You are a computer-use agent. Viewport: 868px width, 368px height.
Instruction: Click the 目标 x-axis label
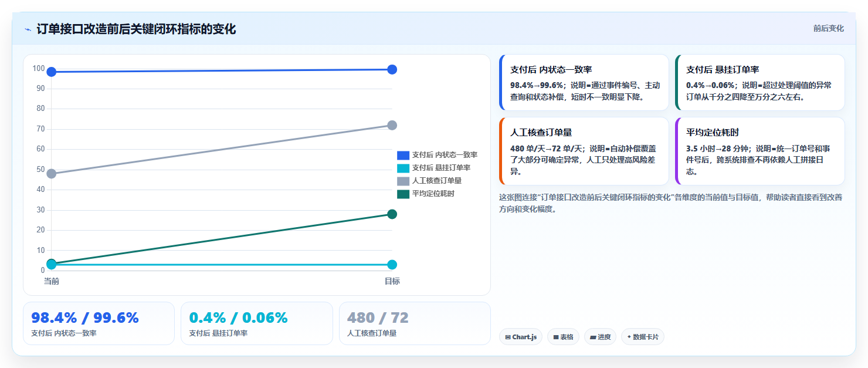tap(392, 281)
